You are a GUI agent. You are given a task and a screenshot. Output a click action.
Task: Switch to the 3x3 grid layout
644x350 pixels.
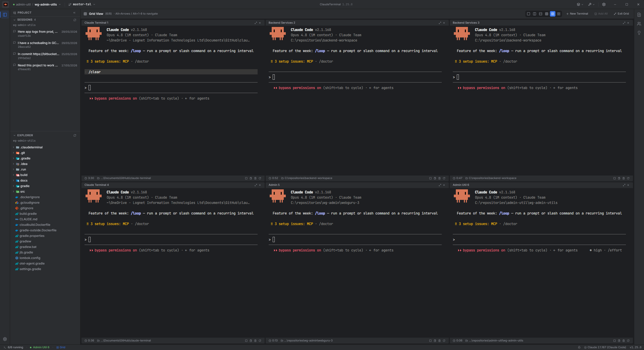547,14
